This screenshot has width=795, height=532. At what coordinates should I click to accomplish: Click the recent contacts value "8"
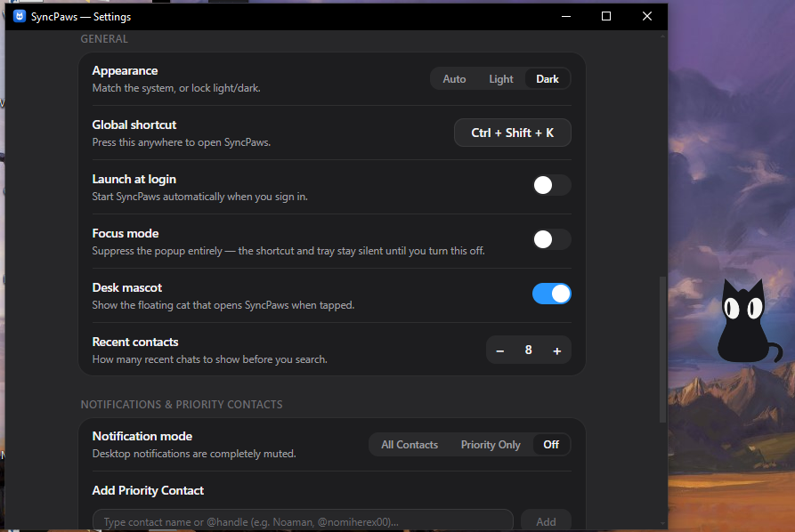(x=528, y=351)
